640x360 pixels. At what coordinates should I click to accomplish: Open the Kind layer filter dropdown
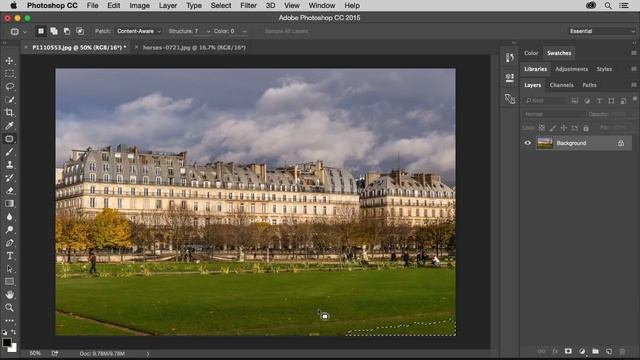[546, 101]
